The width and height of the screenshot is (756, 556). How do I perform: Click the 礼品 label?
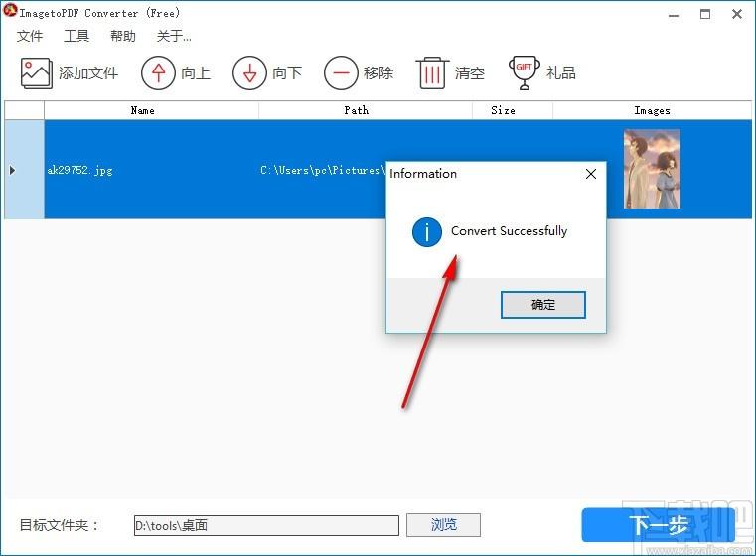pyautogui.click(x=561, y=73)
